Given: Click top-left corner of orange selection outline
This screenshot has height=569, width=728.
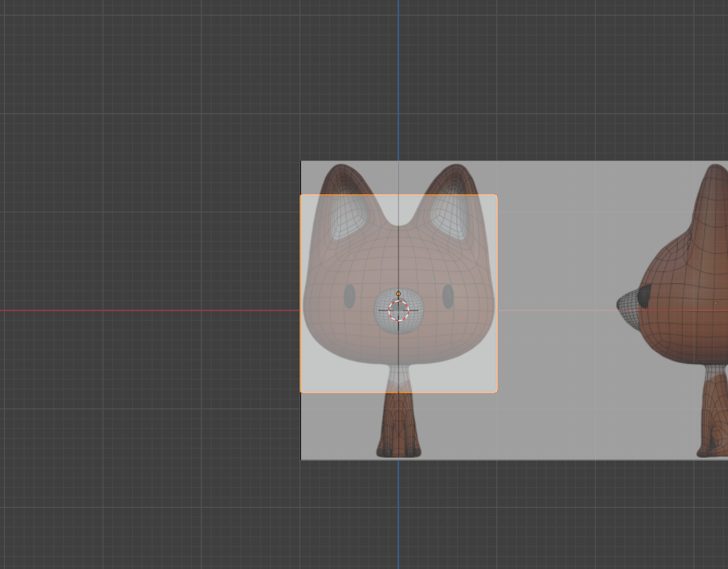Looking at the screenshot, I should point(301,196).
